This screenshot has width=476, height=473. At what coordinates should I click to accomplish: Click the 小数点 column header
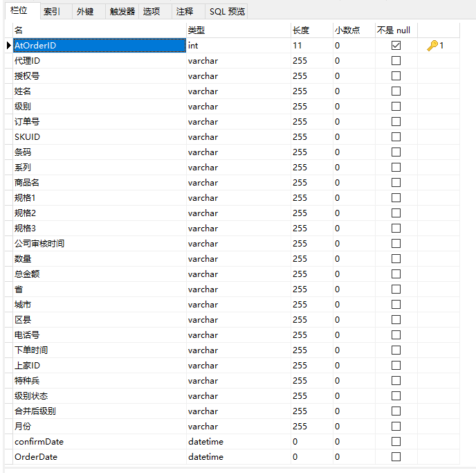click(x=354, y=30)
